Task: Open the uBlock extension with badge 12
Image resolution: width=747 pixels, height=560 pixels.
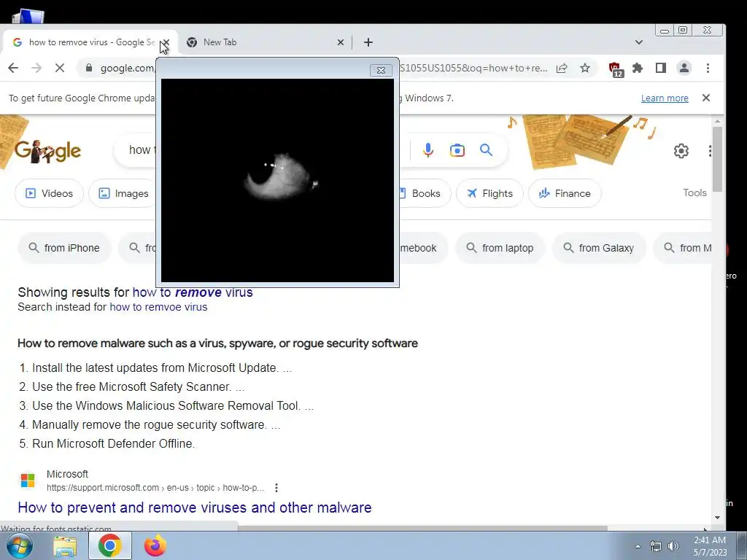Action: pyautogui.click(x=615, y=69)
